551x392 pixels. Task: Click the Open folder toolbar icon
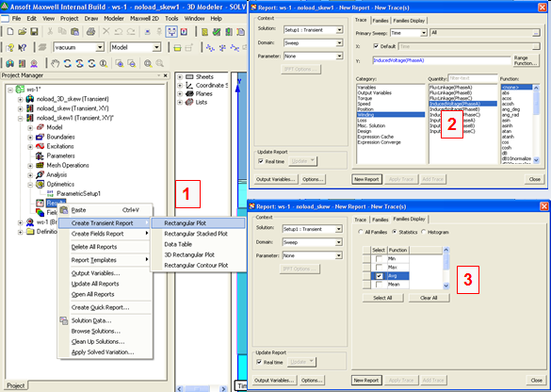pyautogui.click(x=23, y=32)
